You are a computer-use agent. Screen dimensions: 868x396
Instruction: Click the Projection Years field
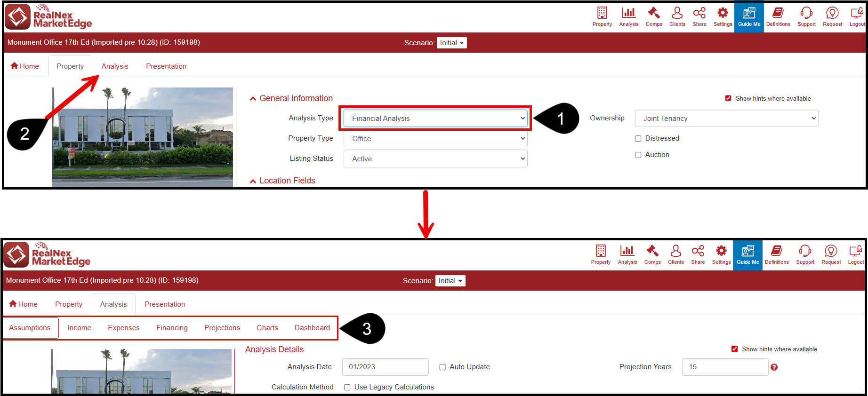click(x=725, y=367)
